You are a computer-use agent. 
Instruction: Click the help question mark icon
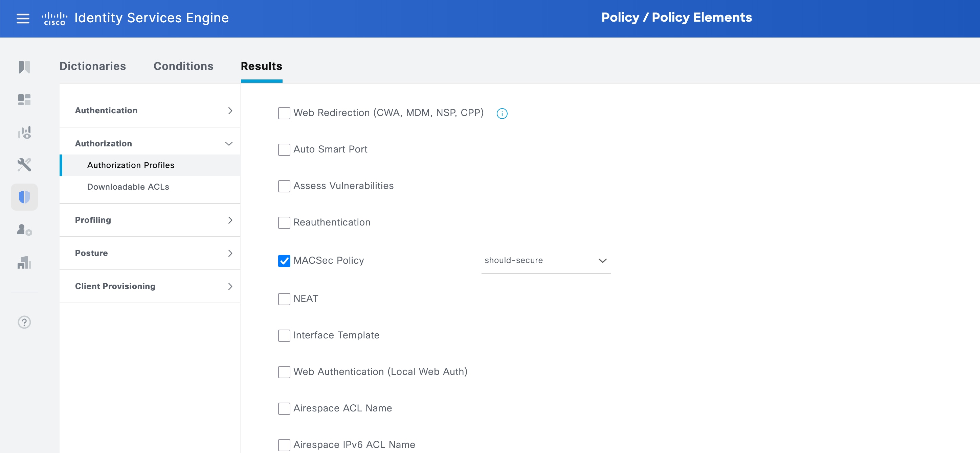pos(24,322)
